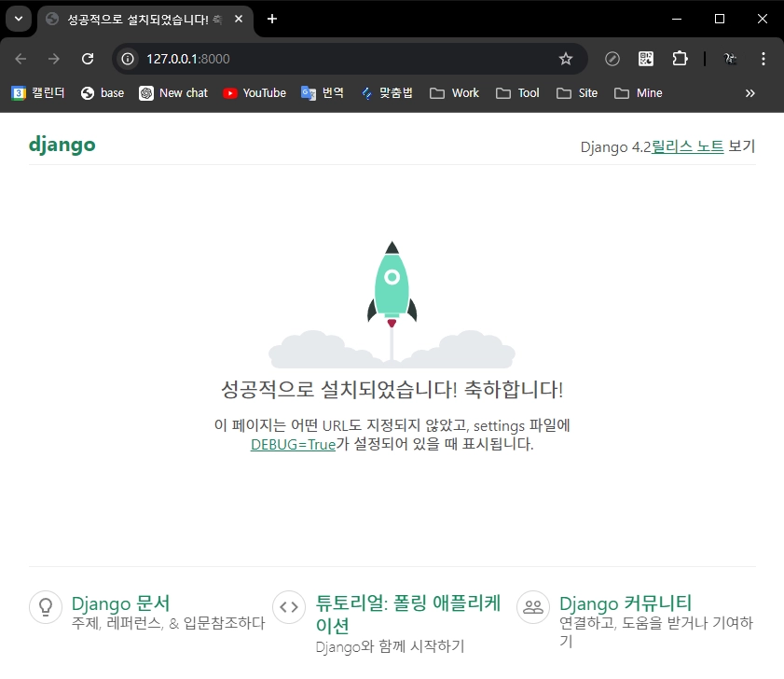Open the 튜토리얼: 폴링 애플리케이션 link

point(407,614)
